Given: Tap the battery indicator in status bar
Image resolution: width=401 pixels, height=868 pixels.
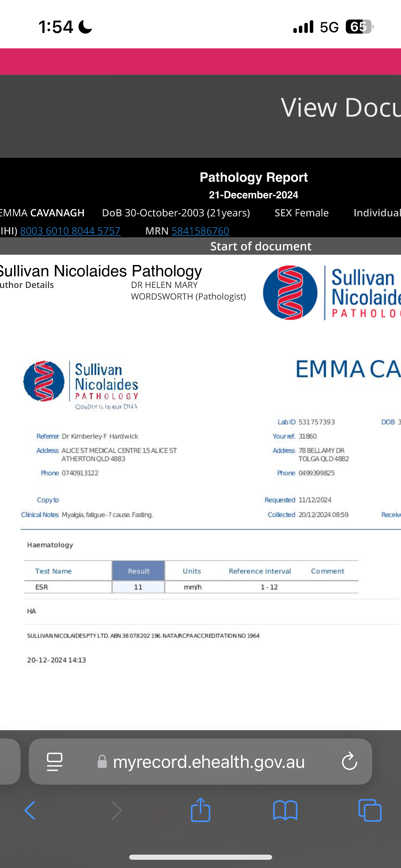Looking at the screenshot, I should [x=359, y=27].
